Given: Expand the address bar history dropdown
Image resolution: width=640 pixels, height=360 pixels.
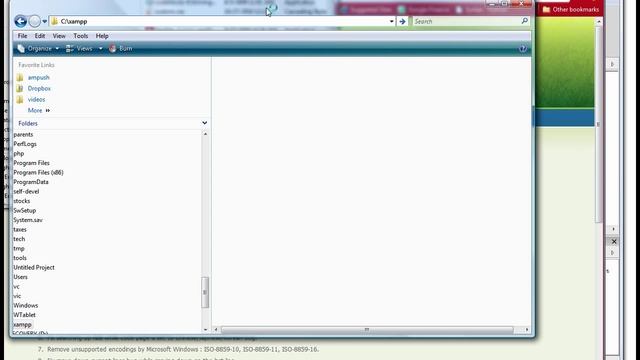Looking at the screenshot, I should [391, 21].
